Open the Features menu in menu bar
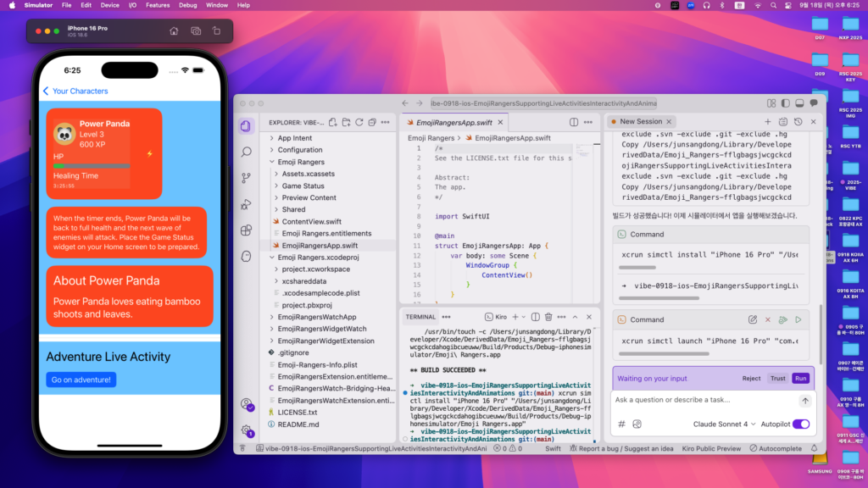 coord(157,5)
